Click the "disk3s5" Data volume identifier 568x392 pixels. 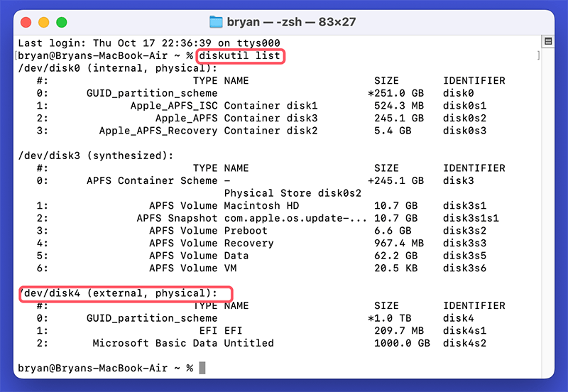pos(464,256)
